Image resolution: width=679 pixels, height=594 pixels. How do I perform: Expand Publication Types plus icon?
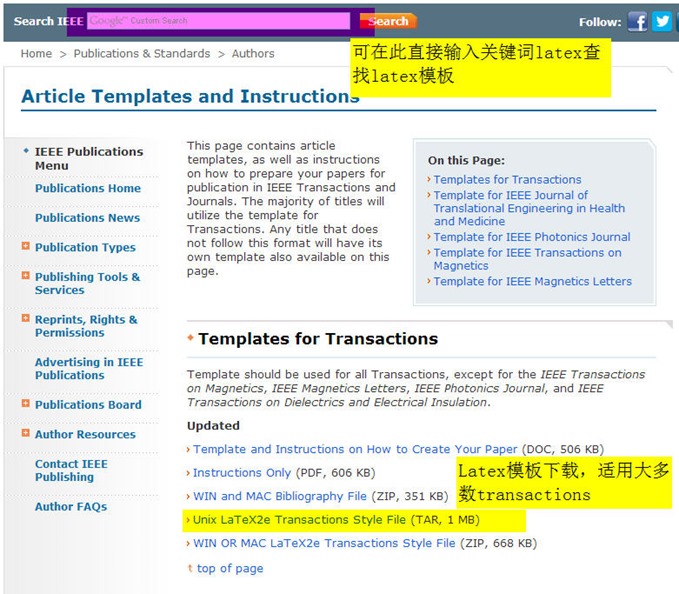pyautogui.click(x=26, y=246)
